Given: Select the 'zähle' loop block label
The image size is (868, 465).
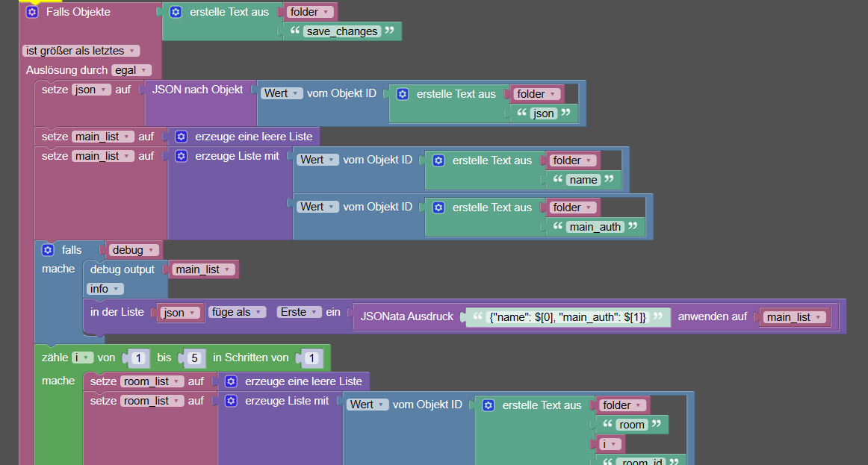Looking at the screenshot, I should (x=55, y=358).
